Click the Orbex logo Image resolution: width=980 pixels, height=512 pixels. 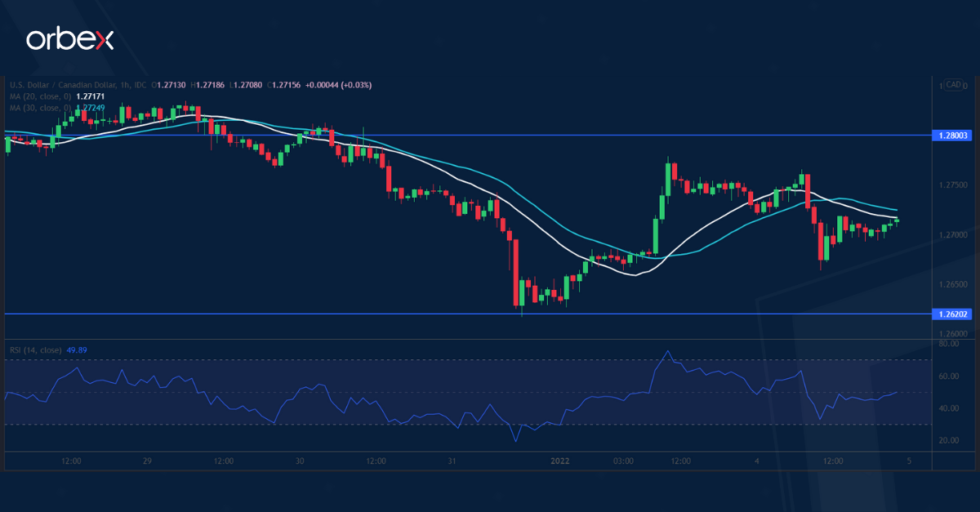pyautogui.click(x=69, y=39)
